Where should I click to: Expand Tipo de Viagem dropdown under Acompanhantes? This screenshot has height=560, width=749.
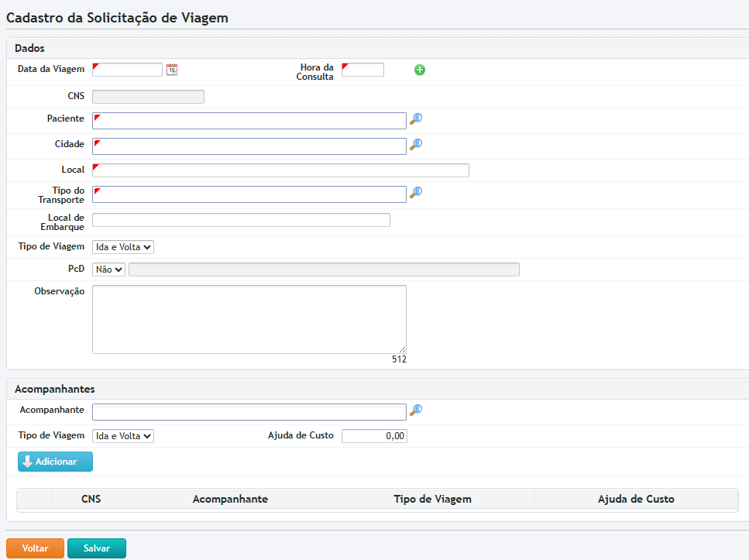(x=123, y=436)
